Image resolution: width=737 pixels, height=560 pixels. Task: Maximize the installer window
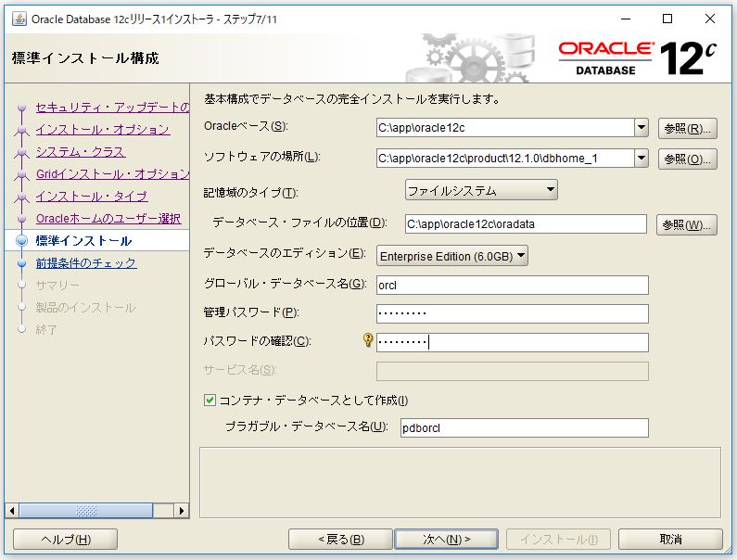point(667,19)
